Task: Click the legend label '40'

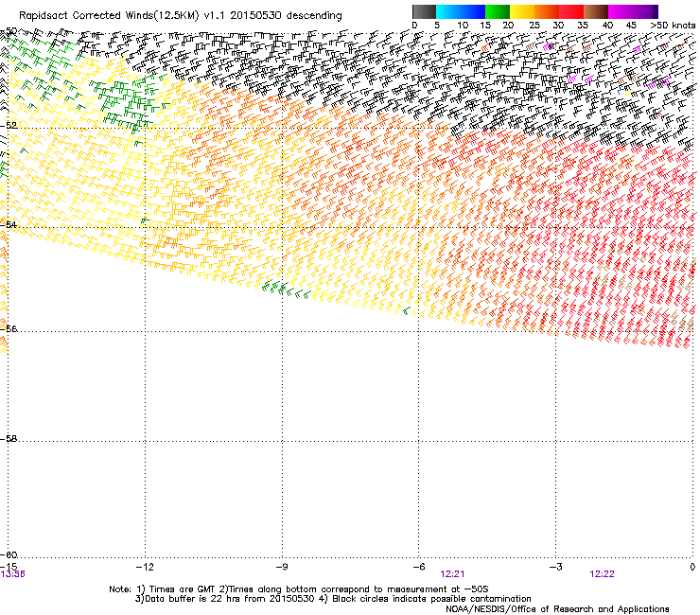Action: click(x=607, y=26)
